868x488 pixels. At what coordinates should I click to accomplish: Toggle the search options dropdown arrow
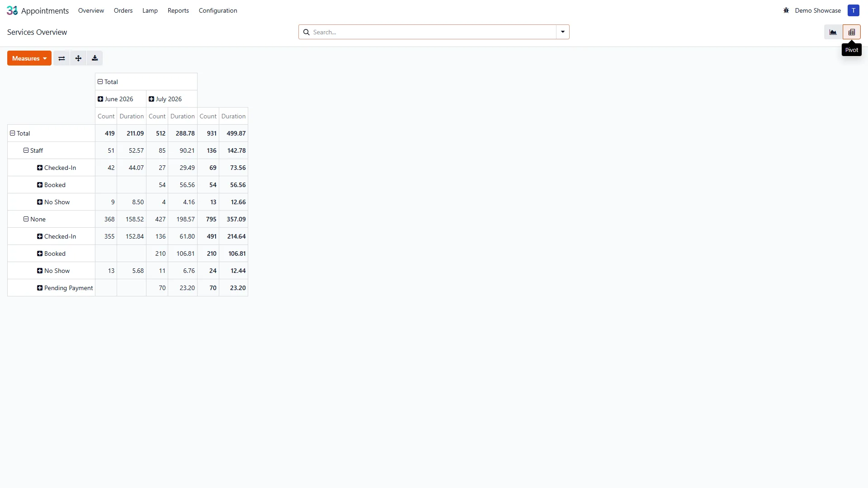[x=563, y=32]
